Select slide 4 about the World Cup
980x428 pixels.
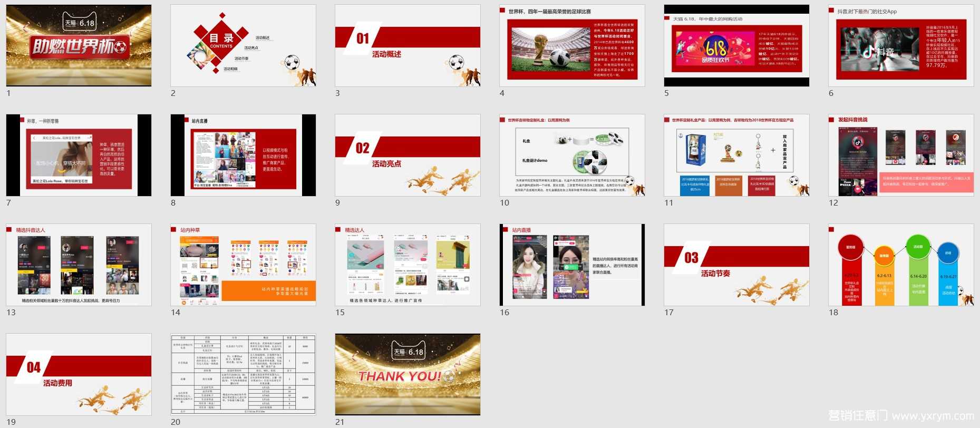[x=572, y=45]
